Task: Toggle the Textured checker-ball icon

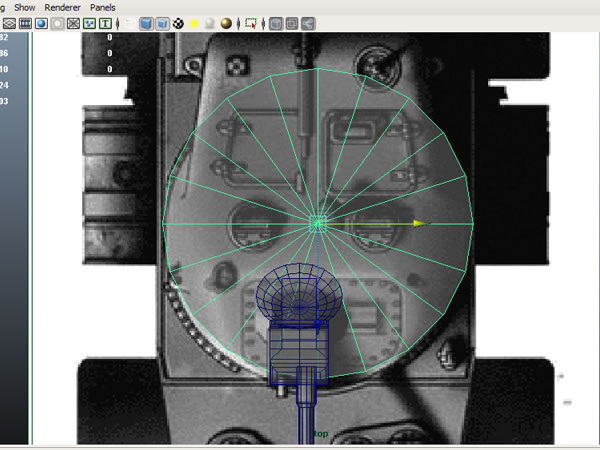Action: tap(178, 24)
